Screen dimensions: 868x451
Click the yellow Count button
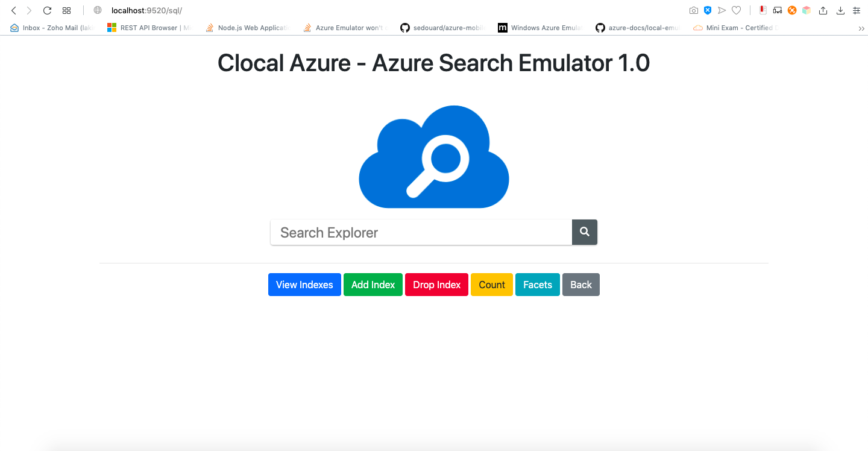(x=492, y=285)
